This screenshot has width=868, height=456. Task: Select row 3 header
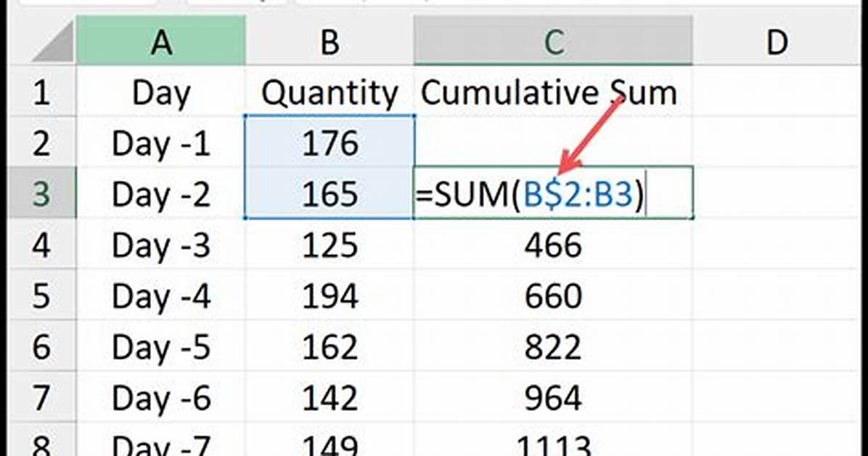(x=43, y=193)
